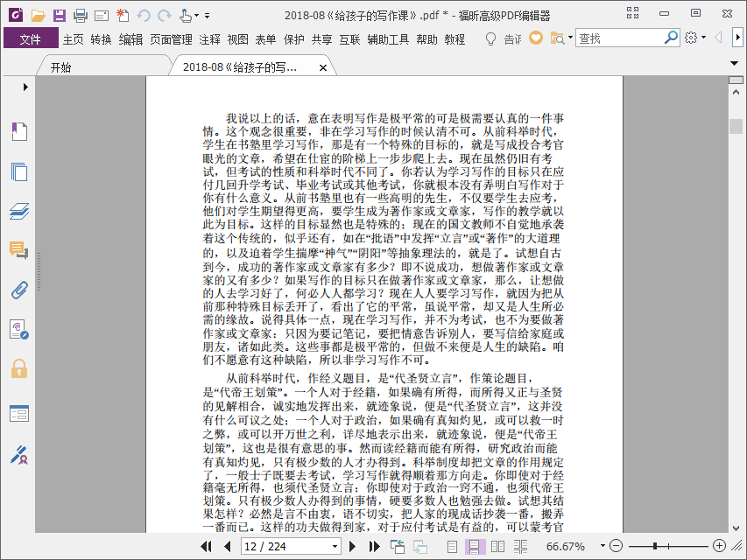Screen dimensions: 747x560
Task: Open the certificate pen panel in the sidebar
Action: pyautogui.click(x=19, y=455)
